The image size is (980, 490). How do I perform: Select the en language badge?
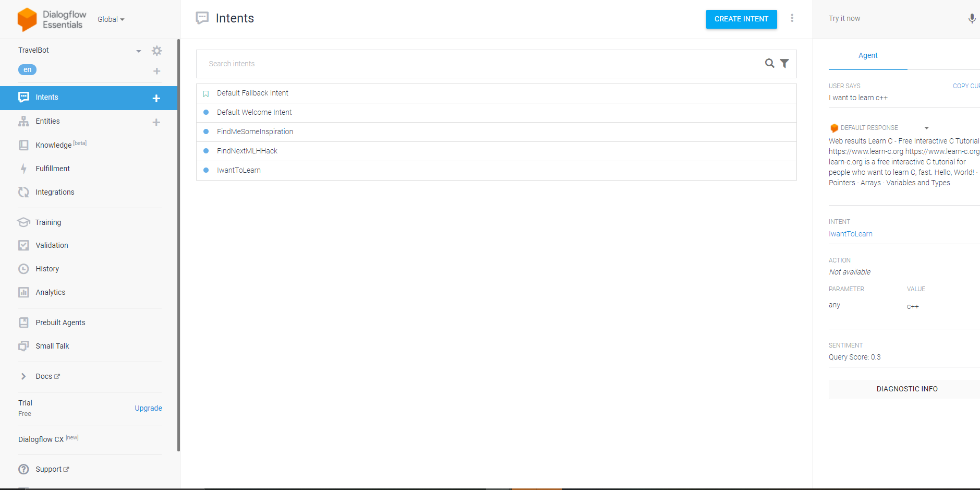[27, 69]
